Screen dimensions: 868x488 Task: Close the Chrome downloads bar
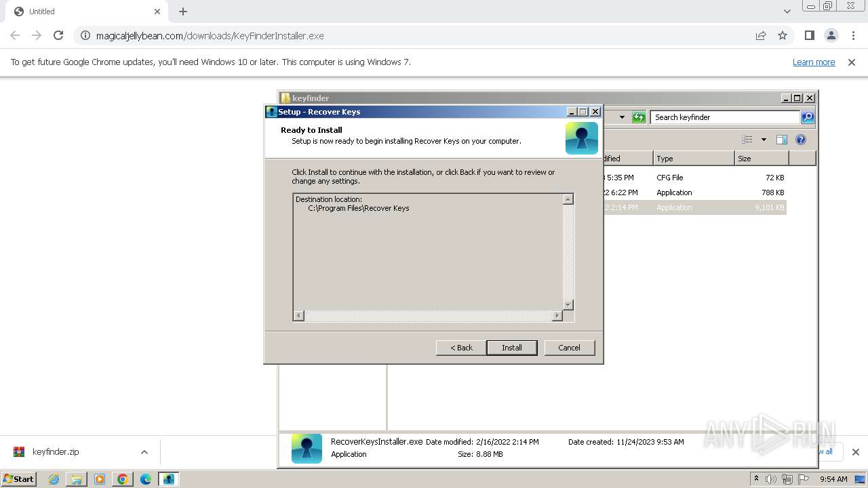point(855,452)
